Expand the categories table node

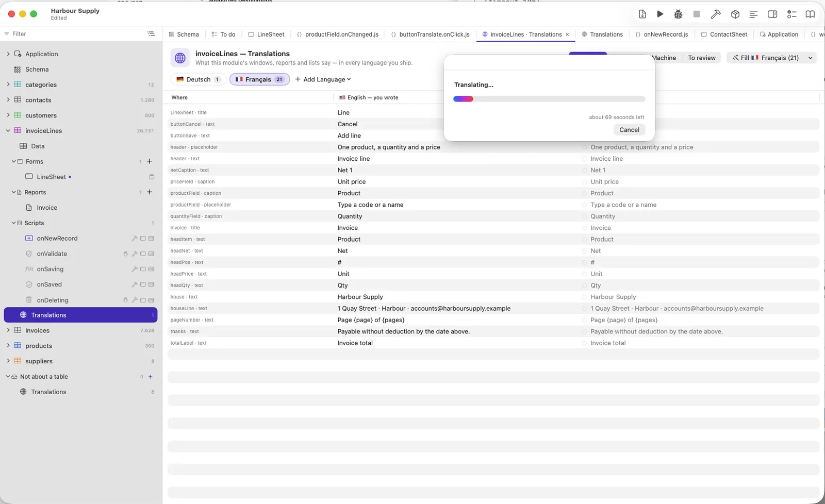tap(8, 85)
